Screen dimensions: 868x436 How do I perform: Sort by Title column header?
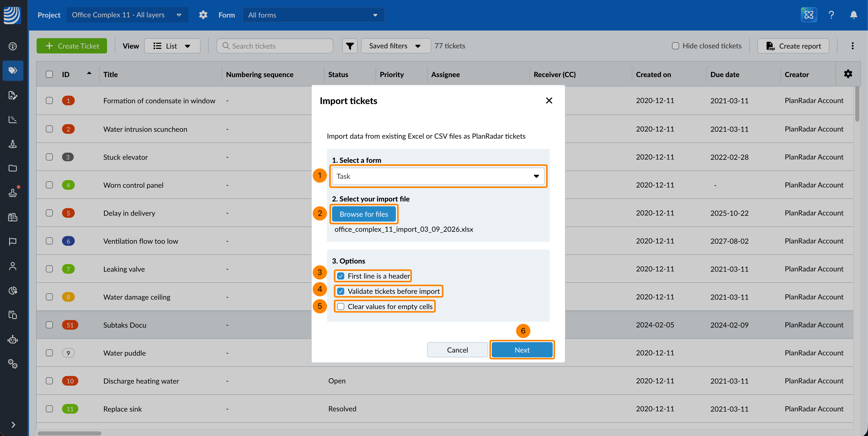[x=111, y=75]
